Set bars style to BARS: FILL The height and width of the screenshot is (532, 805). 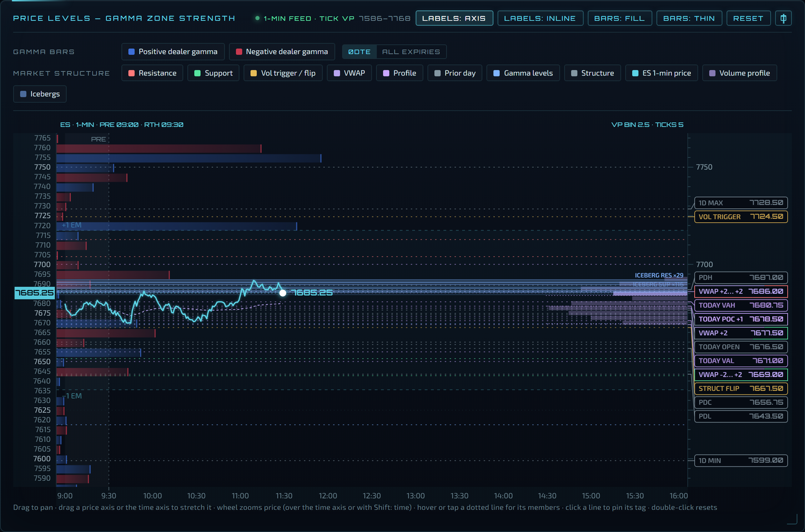tap(619, 18)
